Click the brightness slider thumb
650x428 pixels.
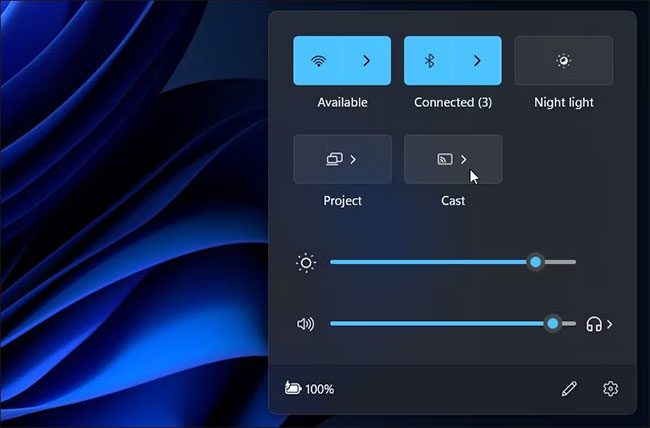(x=536, y=262)
